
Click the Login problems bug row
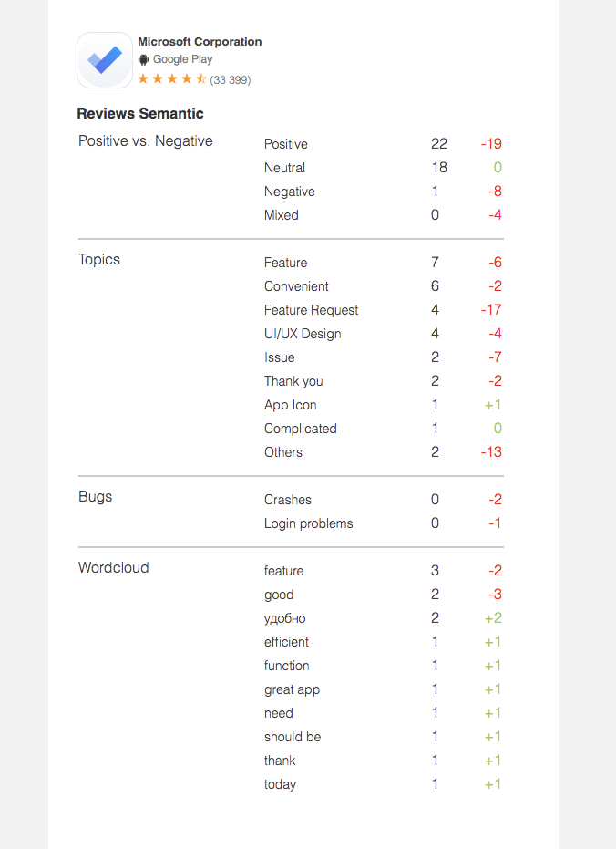(x=308, y=523)
